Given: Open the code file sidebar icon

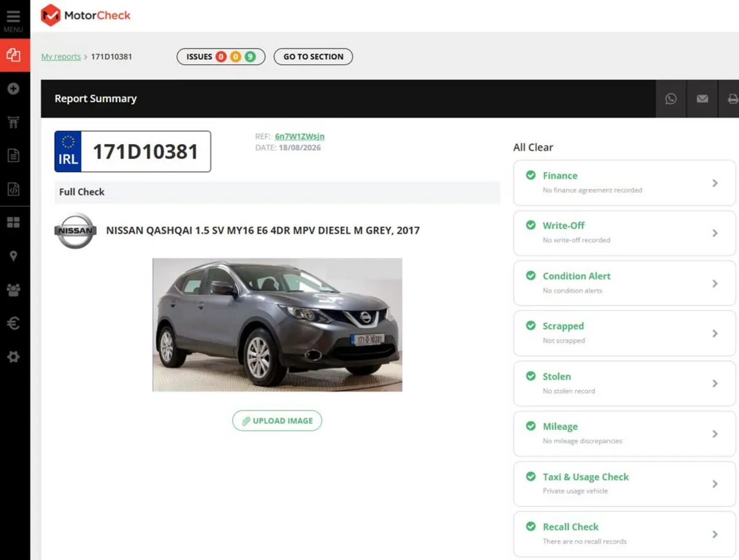Looking at the screenshot, I should click(14, 189).
